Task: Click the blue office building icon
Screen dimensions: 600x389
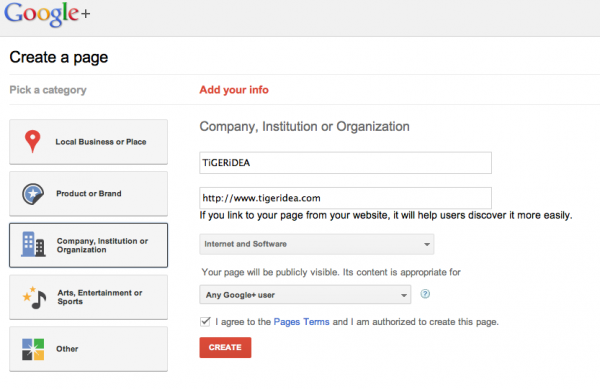Action: point(33,244)
